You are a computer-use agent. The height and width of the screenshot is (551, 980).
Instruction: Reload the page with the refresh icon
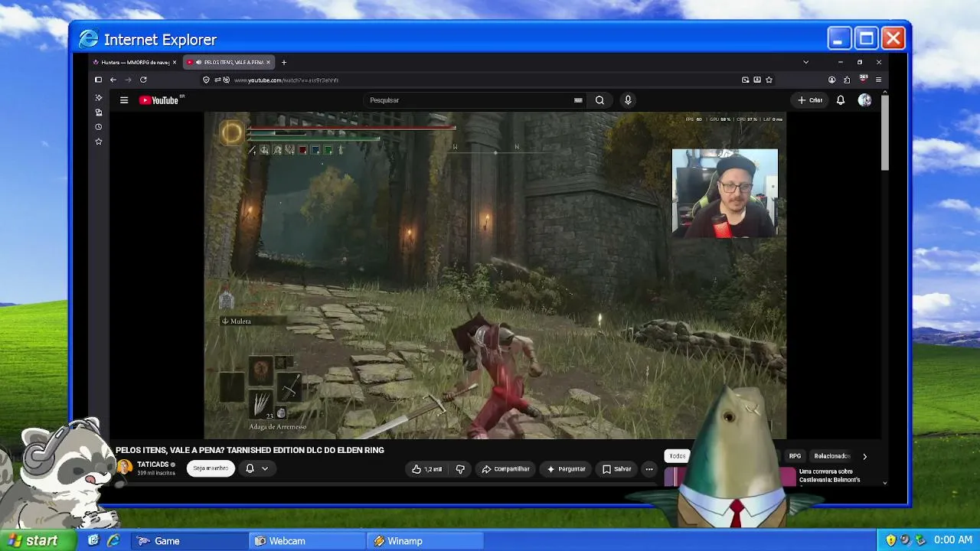(143, 80)
